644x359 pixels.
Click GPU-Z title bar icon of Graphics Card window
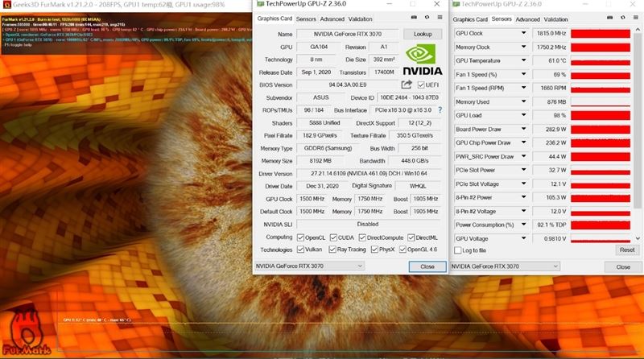click(x=260, y=4)
